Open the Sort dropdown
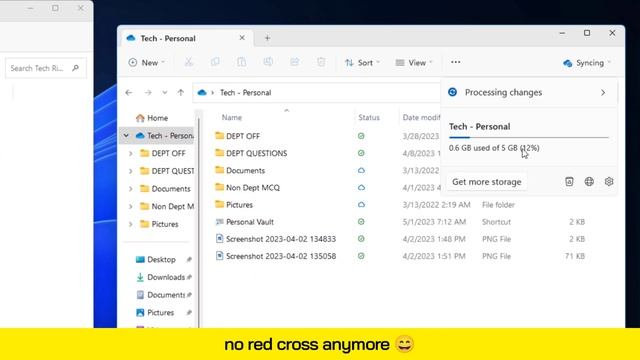The image size is (640, 360). click(x=362, y=62)
